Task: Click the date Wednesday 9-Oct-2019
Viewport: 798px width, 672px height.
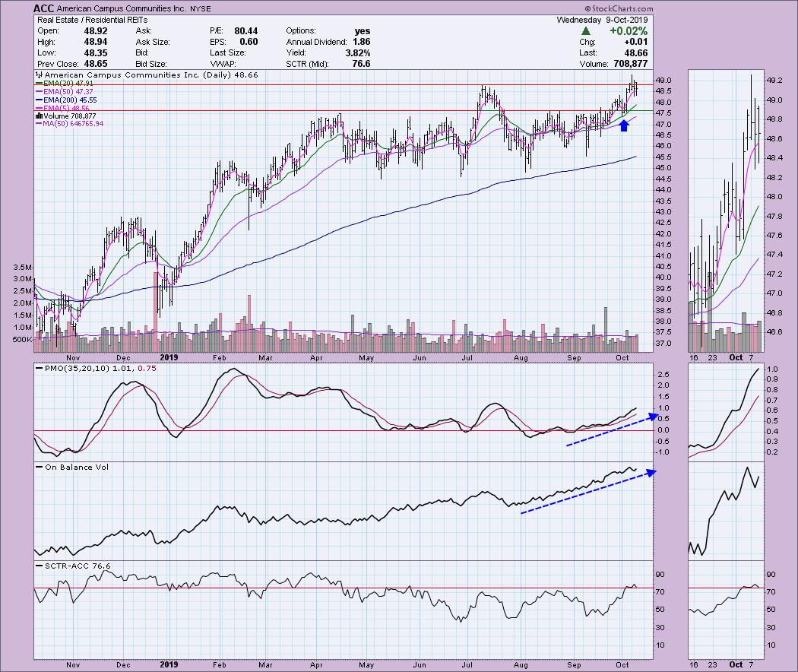Action: click(602, 20)
